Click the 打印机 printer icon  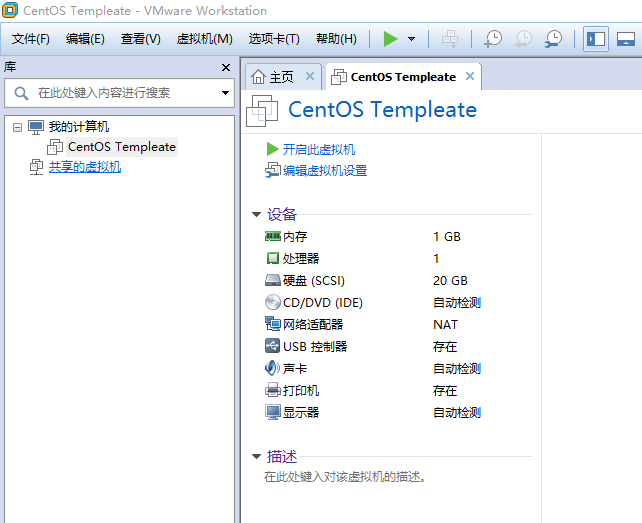click(x=273, y=390)
